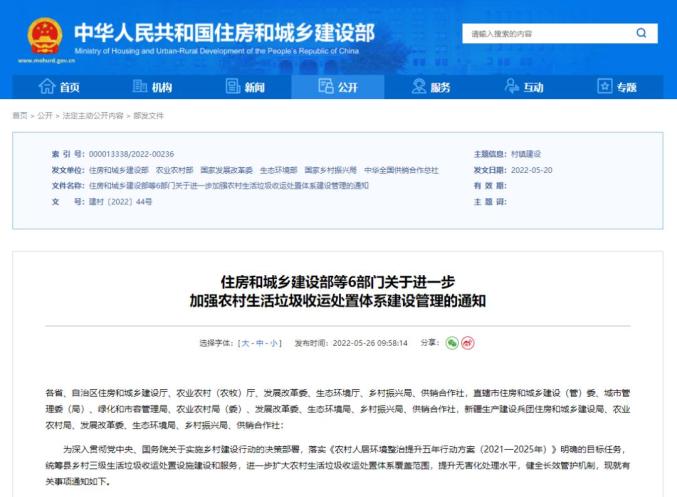The image size is (677, 497).
Task: Click document number 建村〔2022〕44号
Action: (120, 202)
